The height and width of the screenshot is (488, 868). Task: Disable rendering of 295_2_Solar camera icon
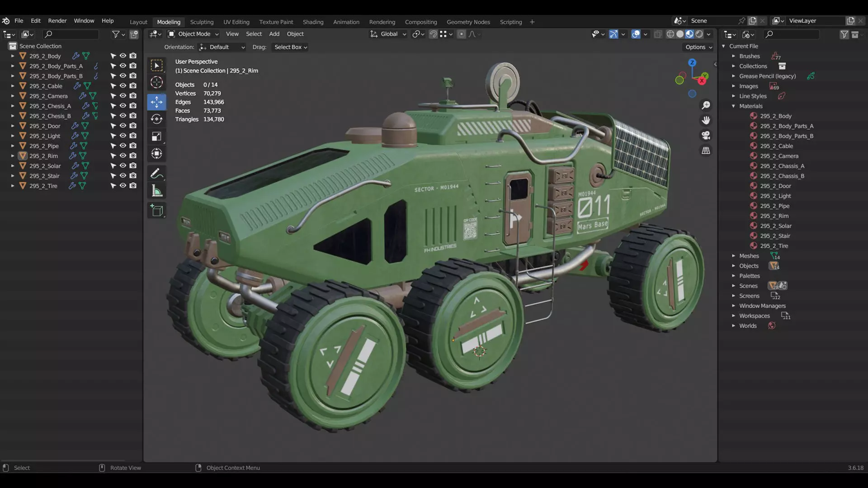[x=133, y=166]
